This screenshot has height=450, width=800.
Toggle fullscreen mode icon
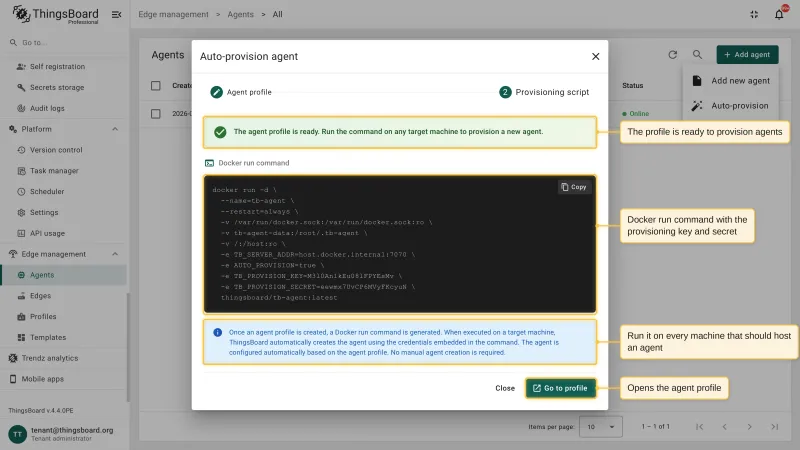coord(754,14)
